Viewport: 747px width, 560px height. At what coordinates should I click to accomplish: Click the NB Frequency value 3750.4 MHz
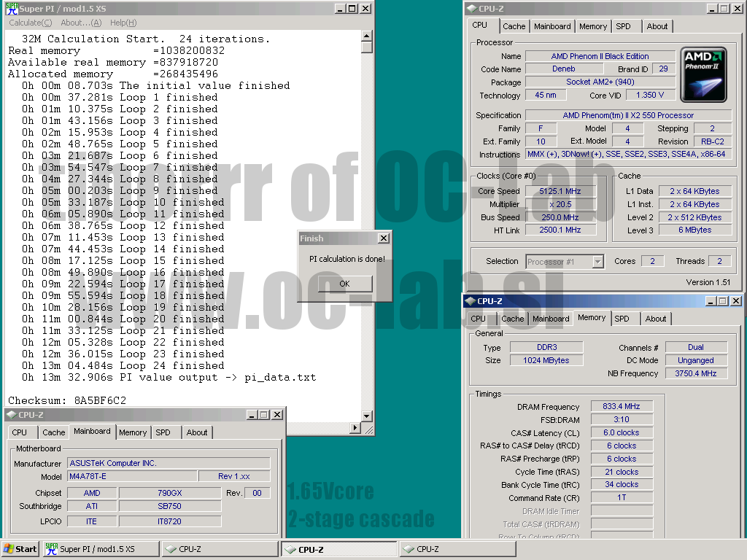[696, 373]
